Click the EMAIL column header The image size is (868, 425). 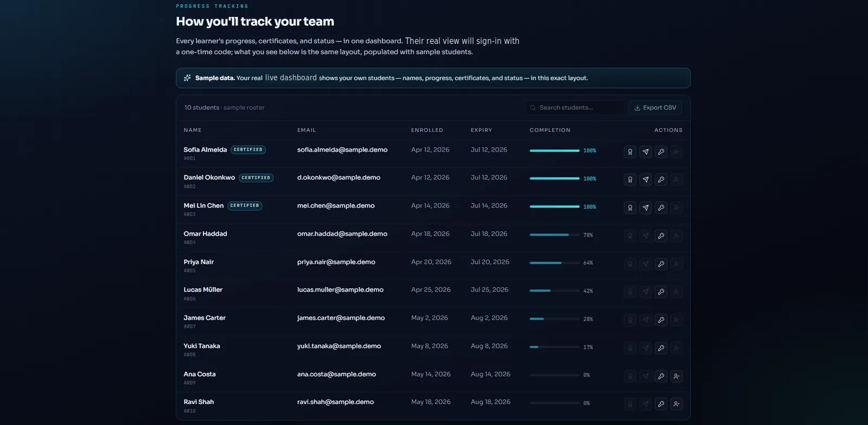tap(307, 130)
